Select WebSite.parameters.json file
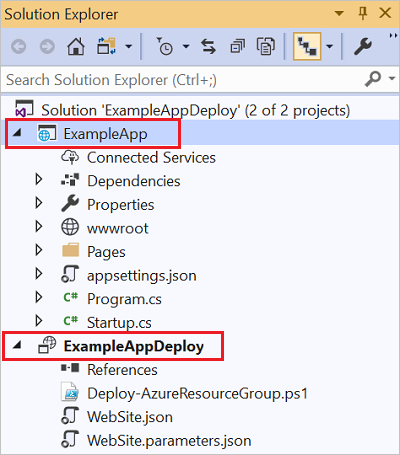 (169, 441)
